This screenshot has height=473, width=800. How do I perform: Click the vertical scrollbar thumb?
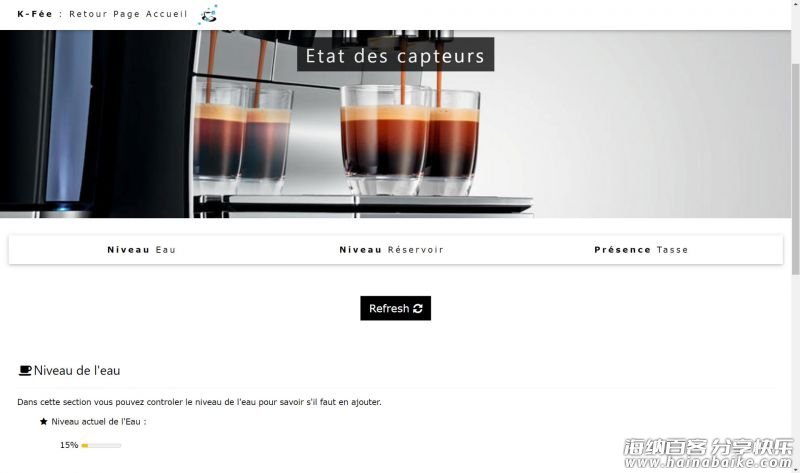point(795,168)
